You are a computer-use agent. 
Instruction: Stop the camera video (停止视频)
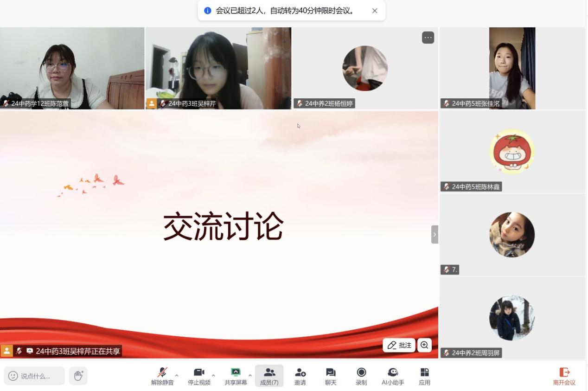[x=199, y=376]
